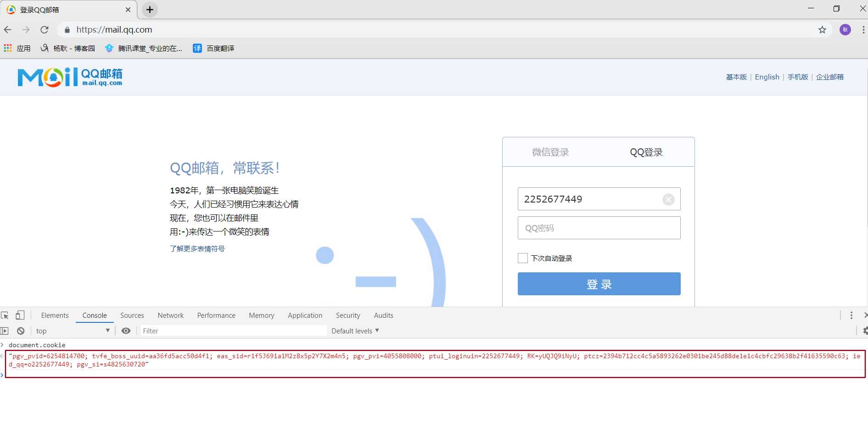Close the DevTools panel
Viewport: 868px width, 445px height.
point(865,315)
